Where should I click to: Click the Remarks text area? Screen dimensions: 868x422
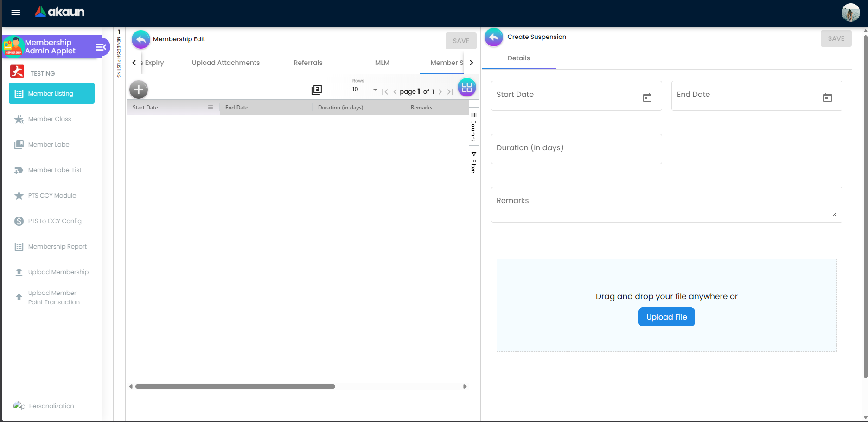pyautogui.click(x=666, y=205)
